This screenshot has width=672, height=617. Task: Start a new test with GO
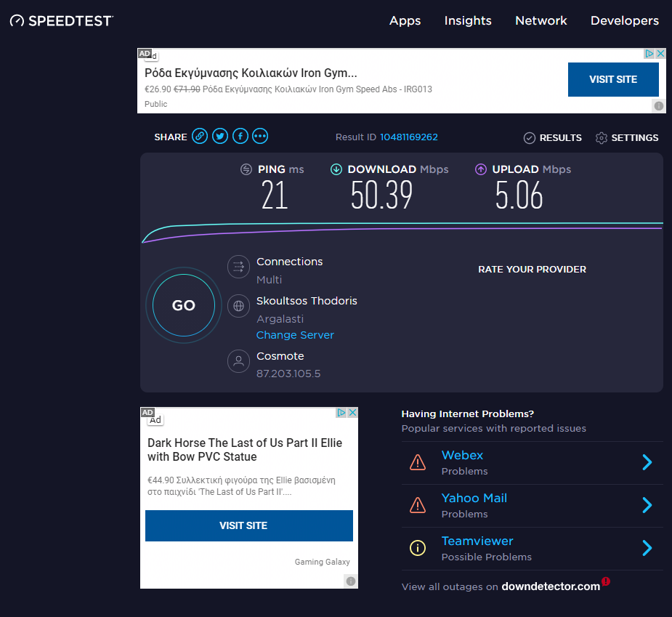[x=184, y=305]
